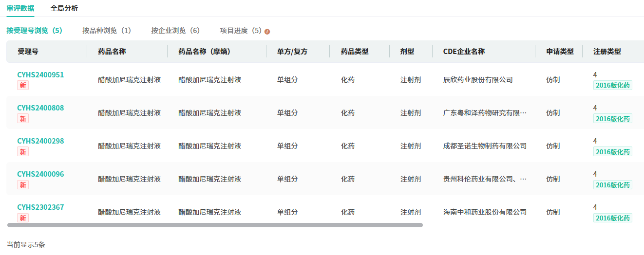Click the 新 badge under CYHS2400808

tap(23, 119)
